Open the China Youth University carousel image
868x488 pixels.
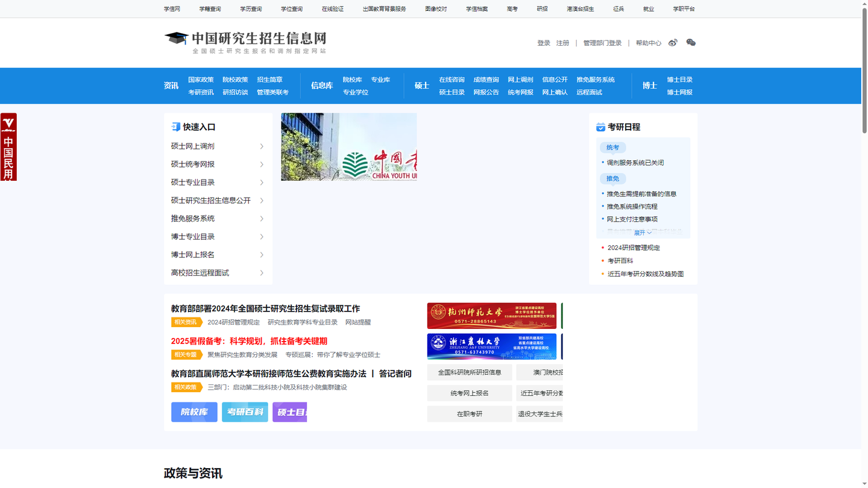click(x=349, y=147)
